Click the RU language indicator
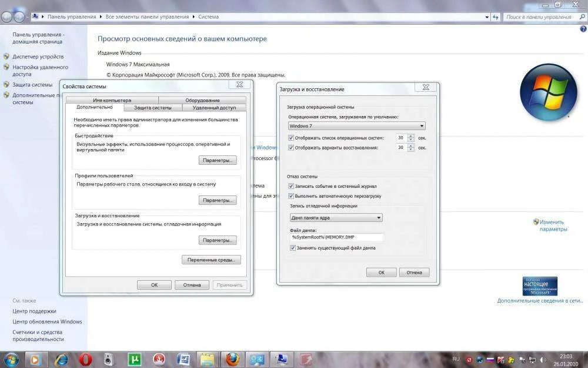Screen dimensions: 588x368 click(456, 359)
